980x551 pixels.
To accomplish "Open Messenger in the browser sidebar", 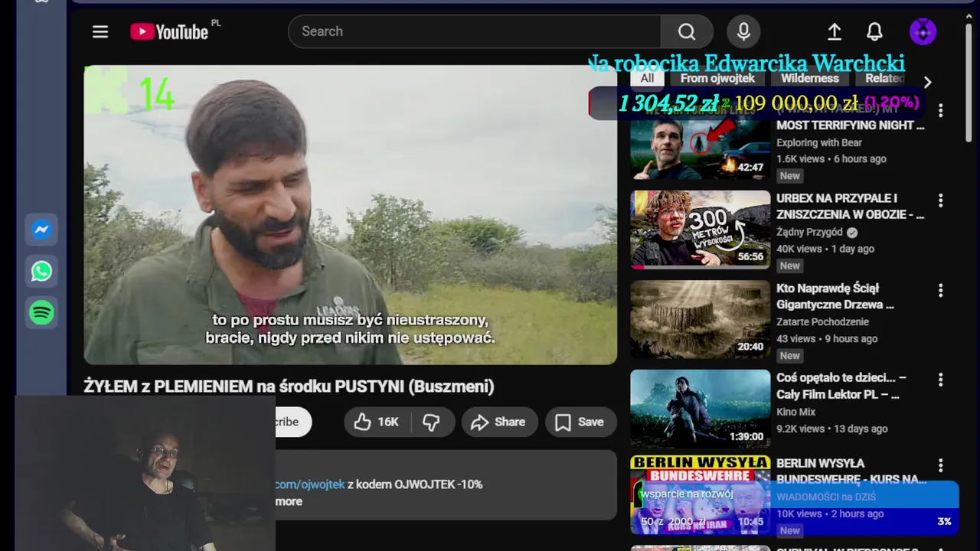I will coord(41,230).
